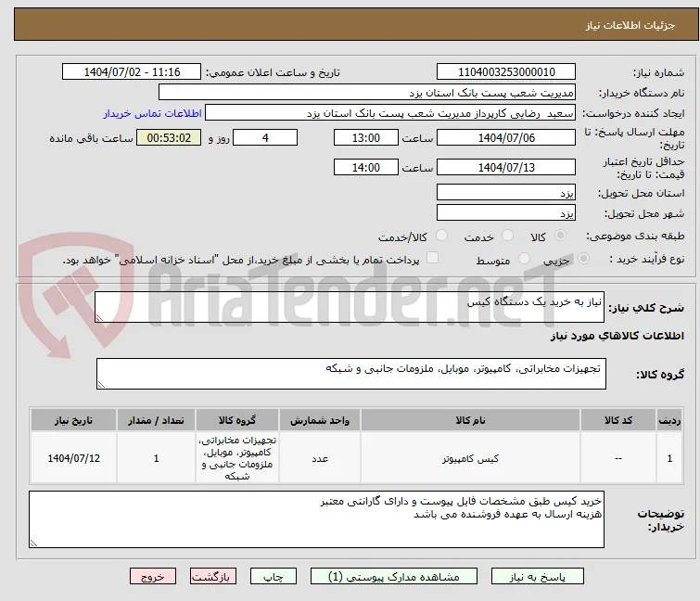Click the price validity date 1404/07/13

click(x=506, y=168)
